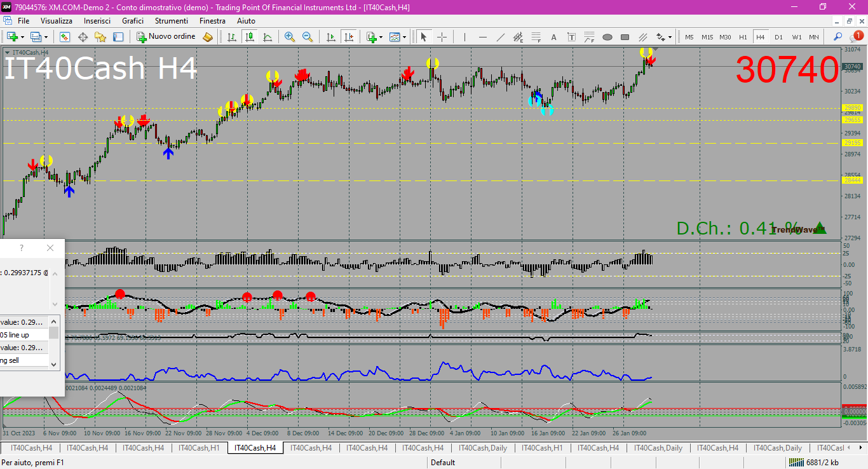Expand the Profiles dropdown arrow
The image size is (868, 469).
pyautogui.click(x=46, y=37)
